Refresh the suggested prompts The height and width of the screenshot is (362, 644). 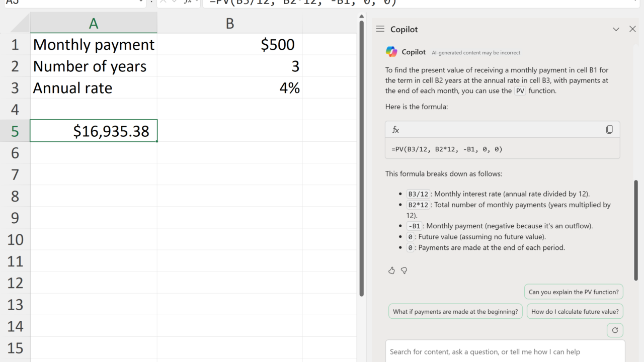(615, 330)
